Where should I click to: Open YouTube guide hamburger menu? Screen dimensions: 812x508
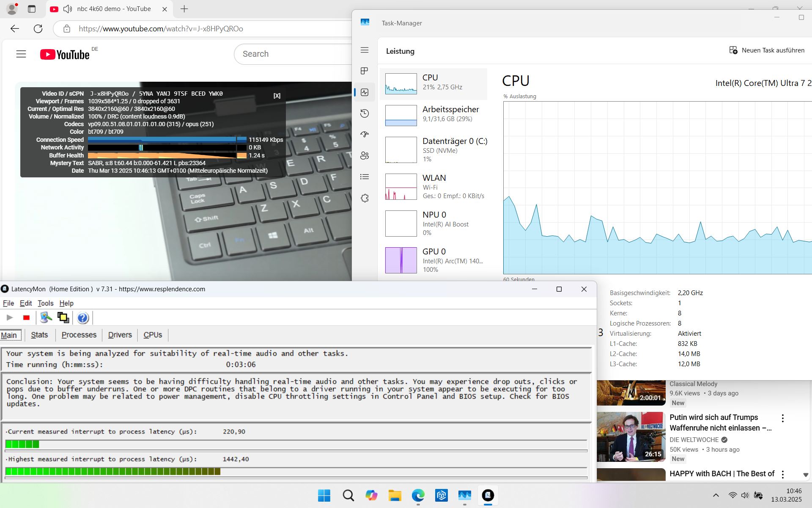coord(21,54)
